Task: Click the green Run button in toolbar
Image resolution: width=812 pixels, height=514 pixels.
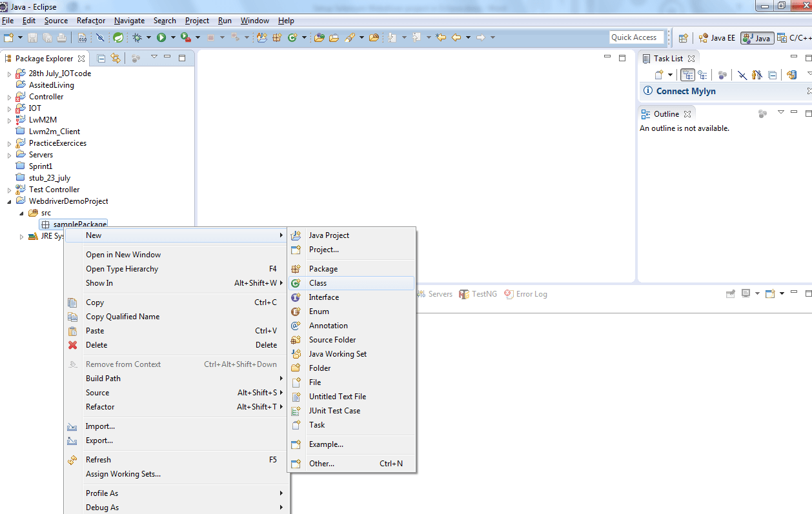Action: [x=161, y=38]
